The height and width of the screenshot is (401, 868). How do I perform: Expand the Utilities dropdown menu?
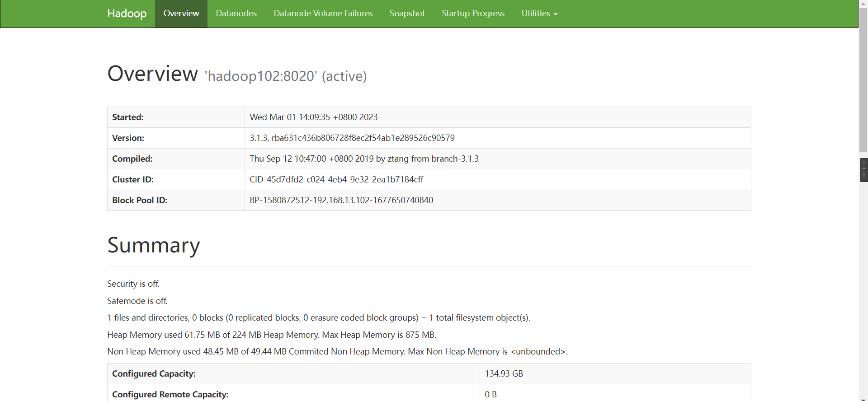539,14
